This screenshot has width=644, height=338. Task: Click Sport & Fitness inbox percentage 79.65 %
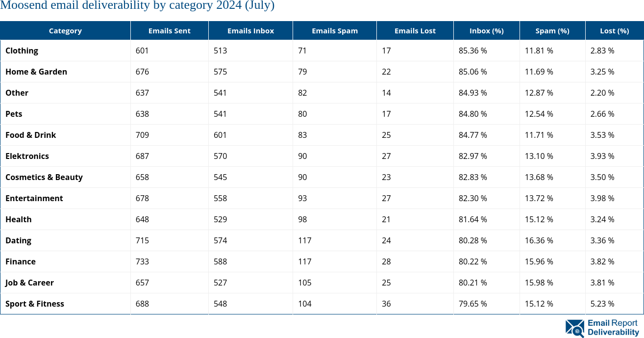pyautogui.click(x=473, y=304)
